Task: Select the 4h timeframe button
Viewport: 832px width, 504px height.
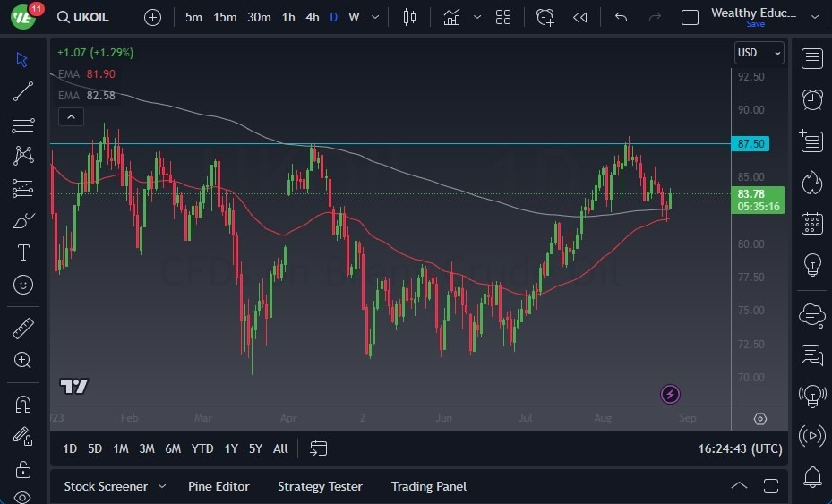Action: pos(312,17)
